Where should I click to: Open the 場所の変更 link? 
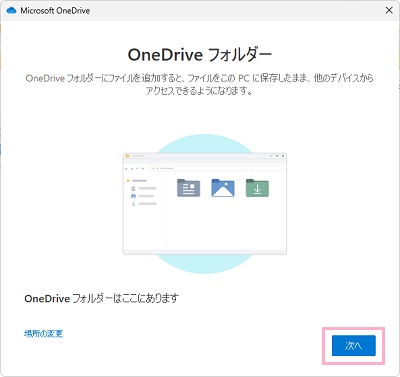click(x=43, y=333)
